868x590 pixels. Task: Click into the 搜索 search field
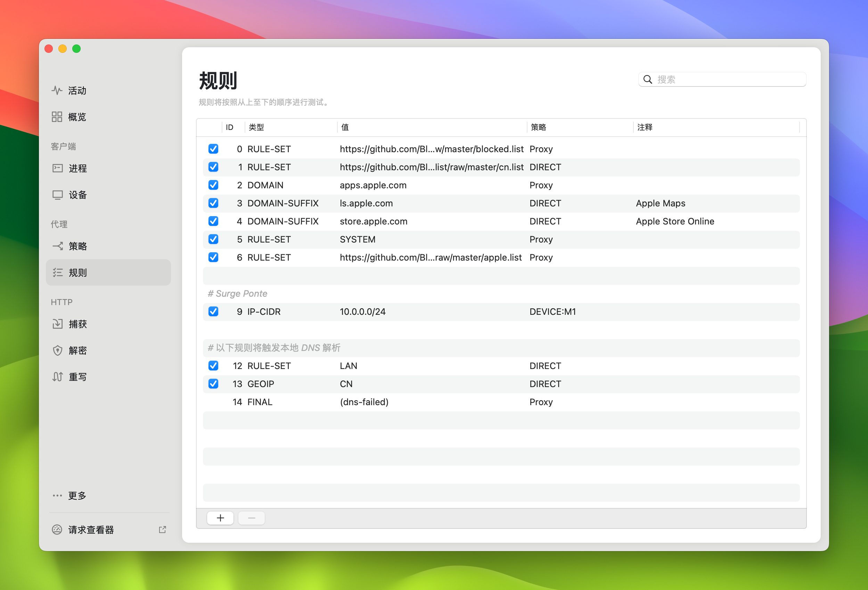[x=722, y=80]
